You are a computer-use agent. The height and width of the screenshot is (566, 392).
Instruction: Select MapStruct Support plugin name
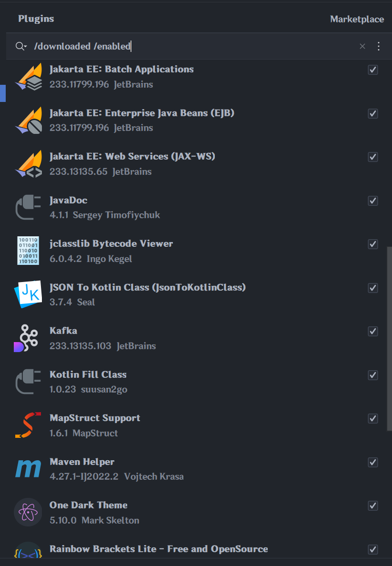[95, 418]
